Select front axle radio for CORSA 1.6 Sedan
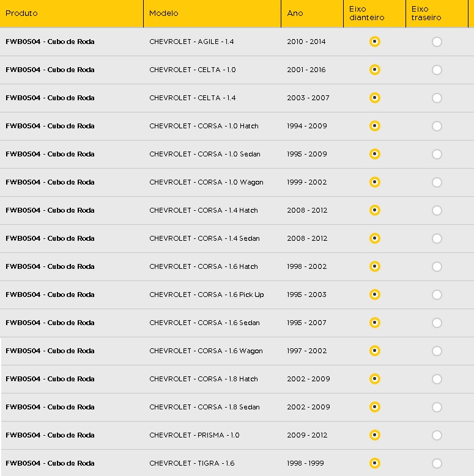 coord(375,323)
